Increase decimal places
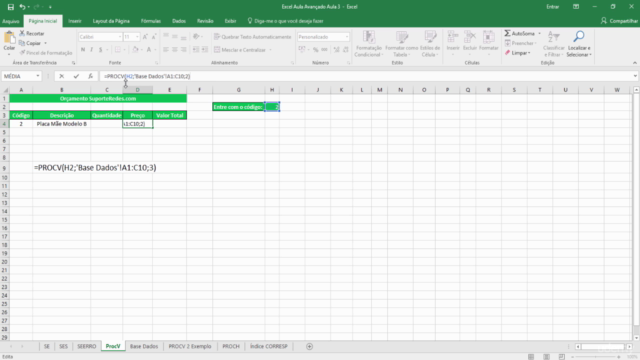640x360 pixels. [336, 50]
